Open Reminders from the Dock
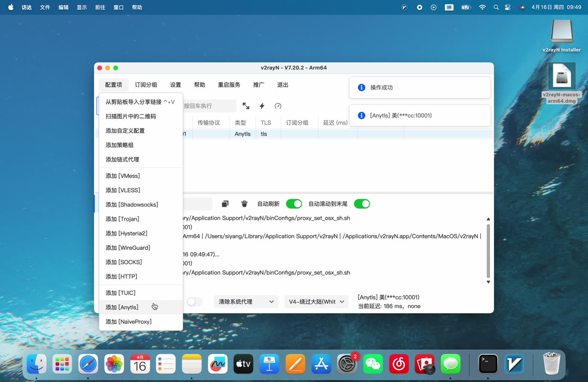This screenshot has height=382, width=588. point(166,364)
